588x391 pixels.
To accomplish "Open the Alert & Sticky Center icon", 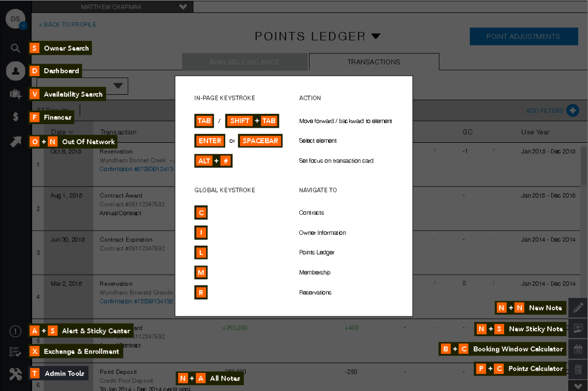I will coord(16,331).
